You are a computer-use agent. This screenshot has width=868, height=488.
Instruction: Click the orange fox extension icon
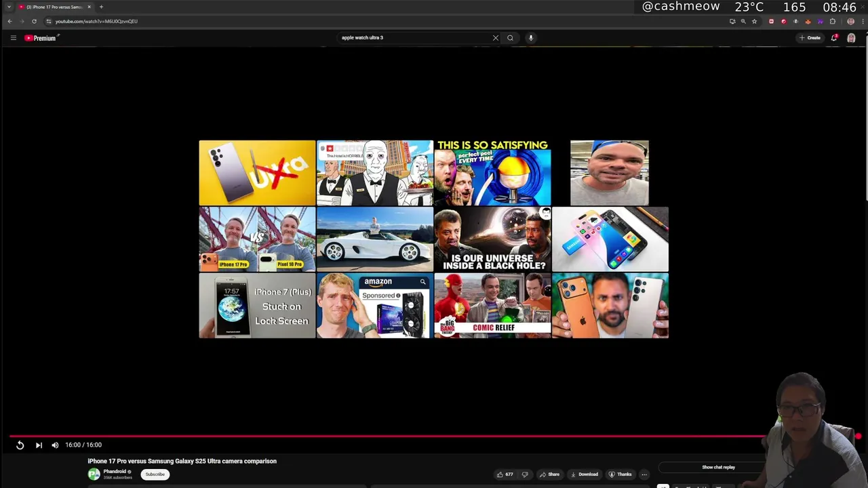[808, 21]
